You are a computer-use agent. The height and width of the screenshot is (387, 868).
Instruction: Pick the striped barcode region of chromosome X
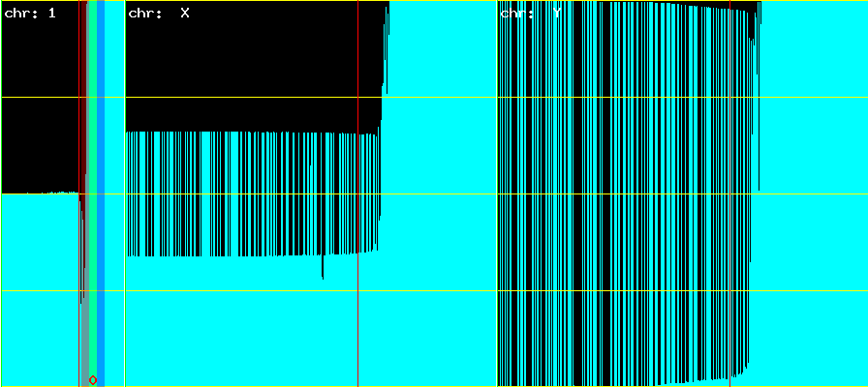(252, 193)
